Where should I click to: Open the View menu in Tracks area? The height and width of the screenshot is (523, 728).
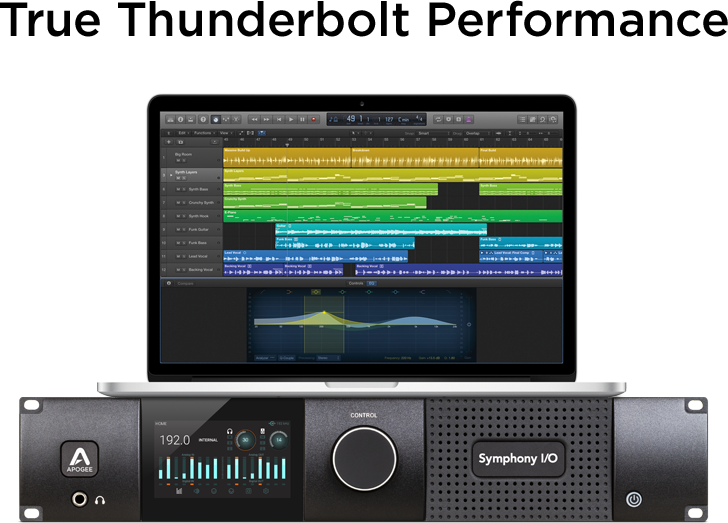coord(227,133)
